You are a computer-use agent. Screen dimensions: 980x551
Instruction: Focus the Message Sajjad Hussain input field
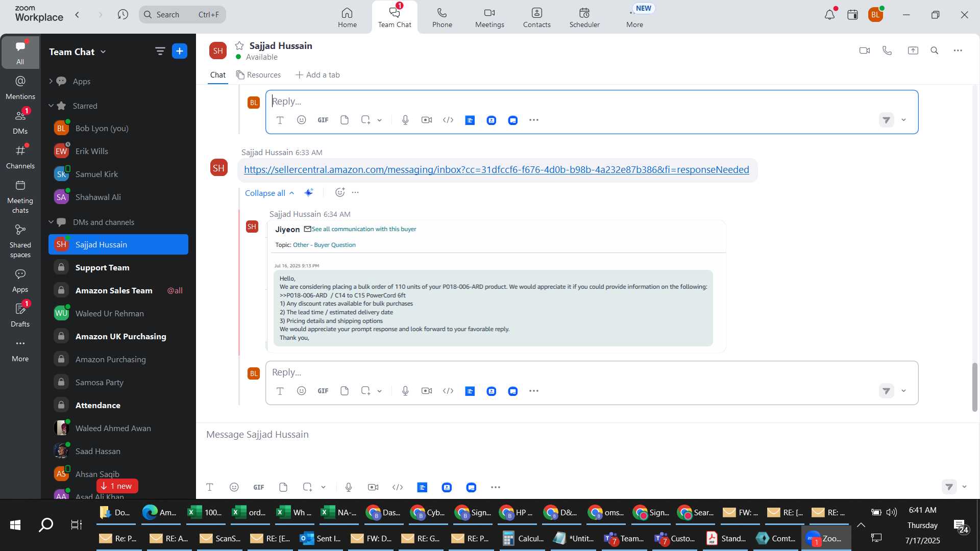[x=587, y=435]
